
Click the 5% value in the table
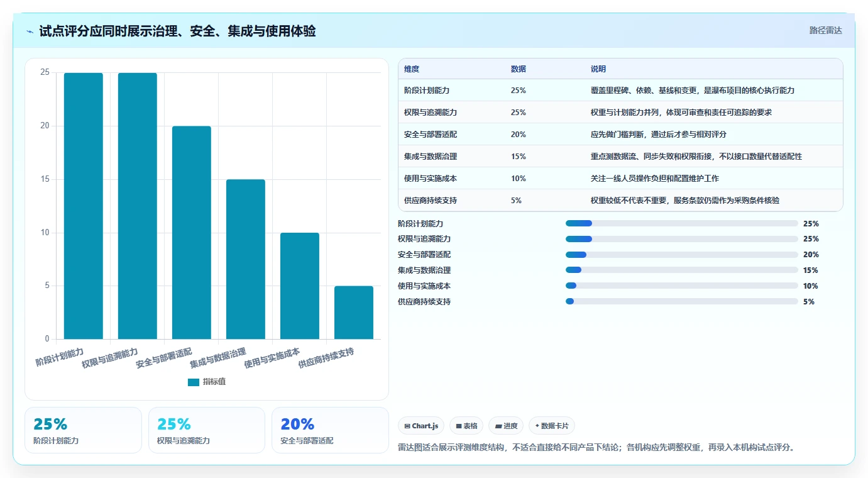[516, 201]
